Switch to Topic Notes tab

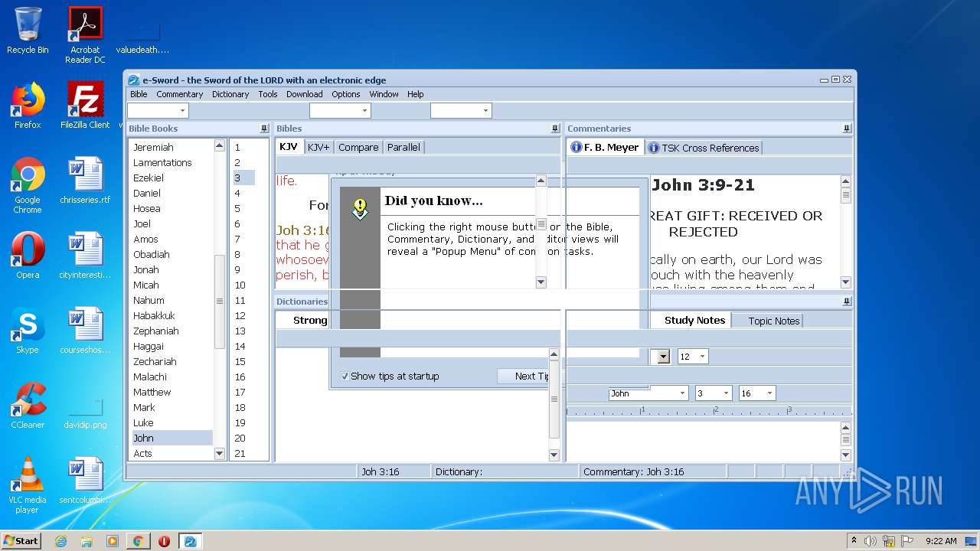(x=767, y=321)
